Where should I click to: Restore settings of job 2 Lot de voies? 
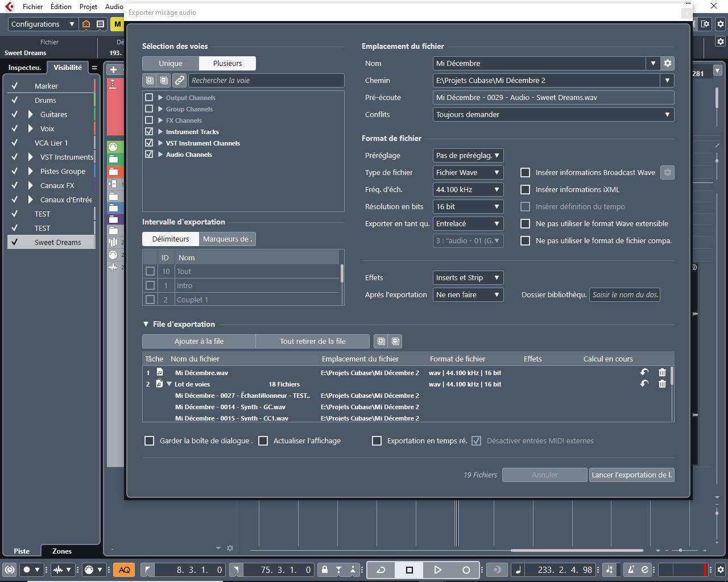click(644, 384)
